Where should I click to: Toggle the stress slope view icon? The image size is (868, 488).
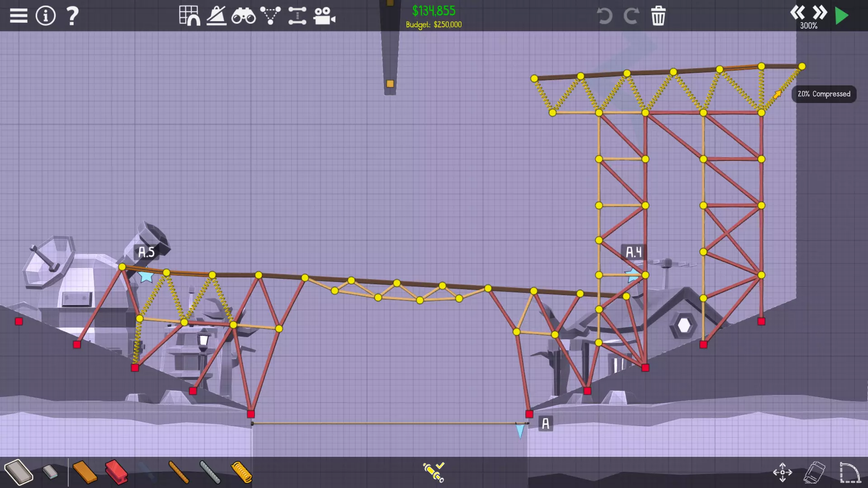click(x=217, y=16)
